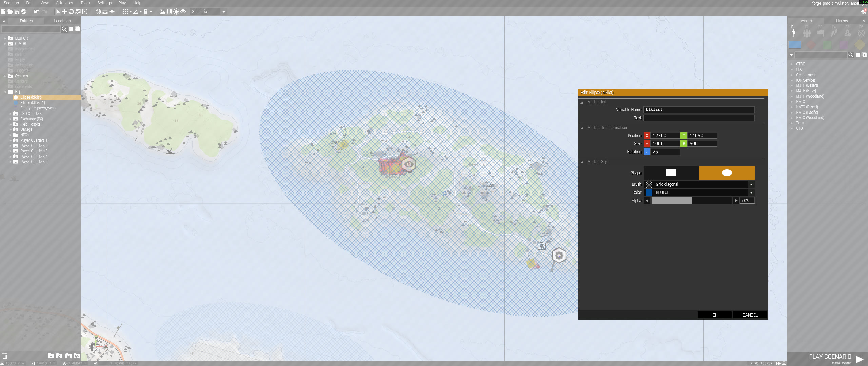Expand the CEO Quarters layer

[x=11, y=114]
